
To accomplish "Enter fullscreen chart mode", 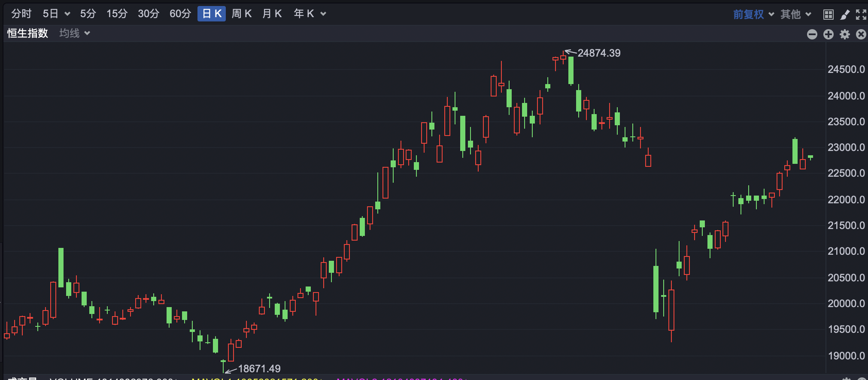I will 861,15.
